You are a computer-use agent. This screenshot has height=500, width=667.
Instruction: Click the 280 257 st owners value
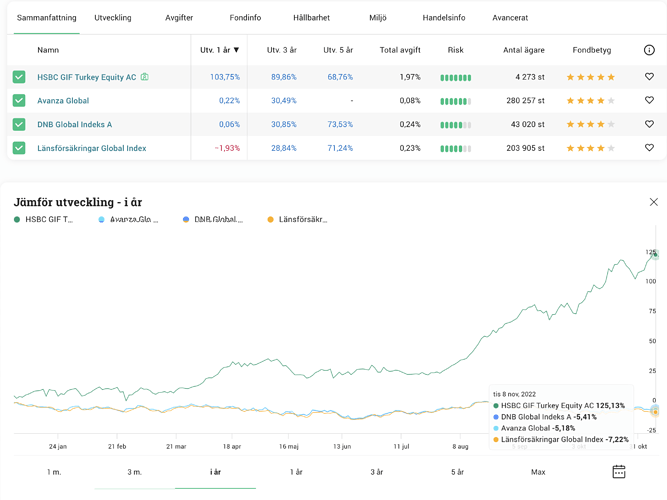coord(525,100)
